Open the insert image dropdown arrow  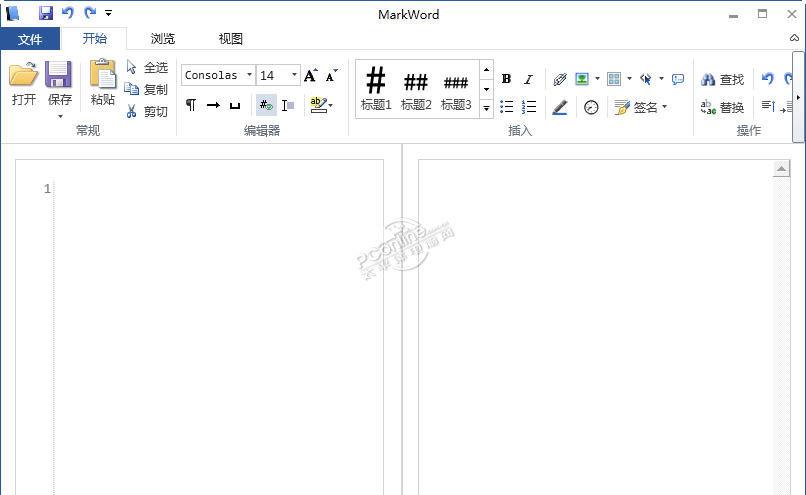(597, 79)
